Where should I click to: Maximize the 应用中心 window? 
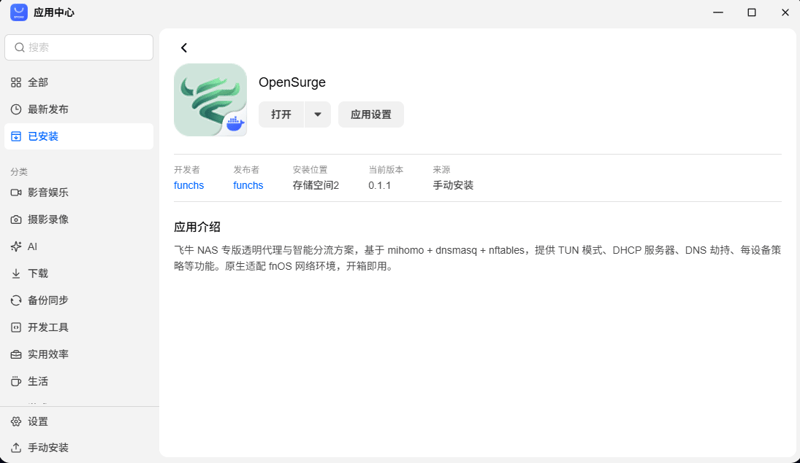pos(752,12)
